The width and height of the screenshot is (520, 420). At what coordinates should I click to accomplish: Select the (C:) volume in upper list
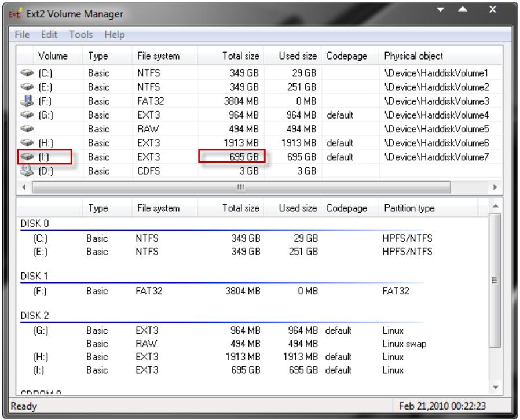pyautogui.click(x=45, y=73)
